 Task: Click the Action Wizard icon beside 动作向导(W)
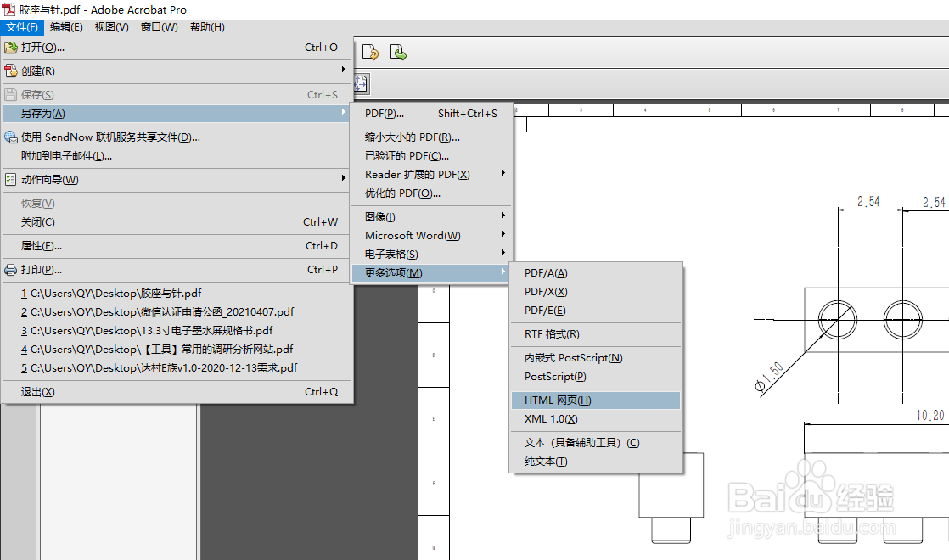(11, 180)
